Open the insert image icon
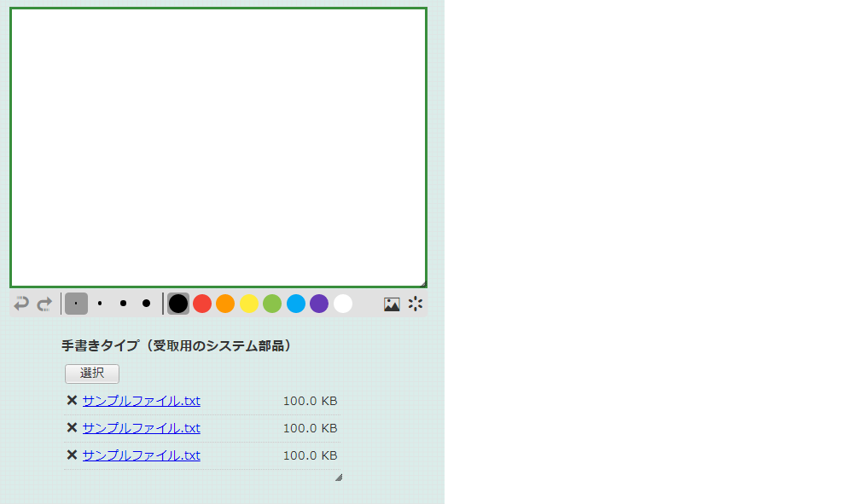Viewport: 855px width, 504px height. click(x=392, y=304)
